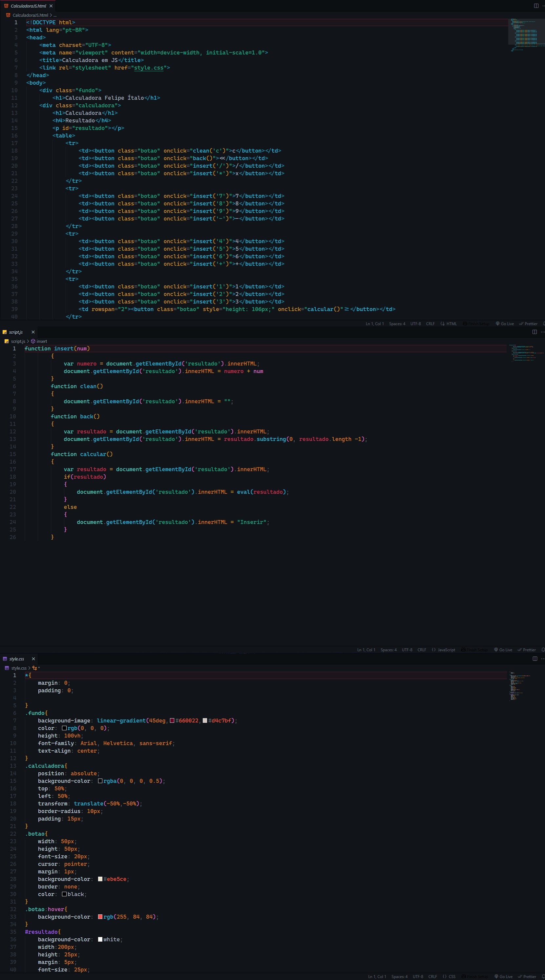
Task: Click the CalculadoraJS.html breadcrumb
Action: tap(30, 15)
